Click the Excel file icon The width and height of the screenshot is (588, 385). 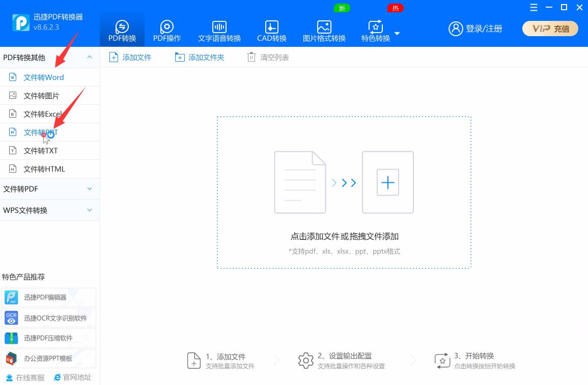pos(13,114)
